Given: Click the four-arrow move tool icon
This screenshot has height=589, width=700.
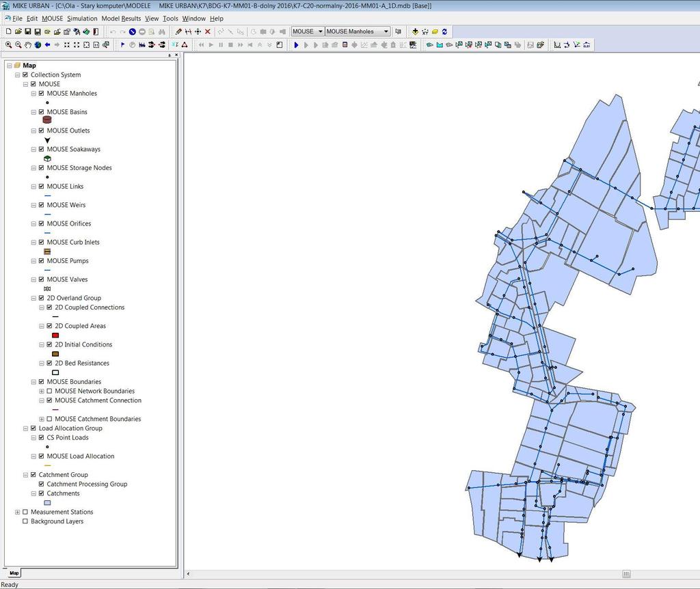Looking at the screenshot, I should 198,31.
